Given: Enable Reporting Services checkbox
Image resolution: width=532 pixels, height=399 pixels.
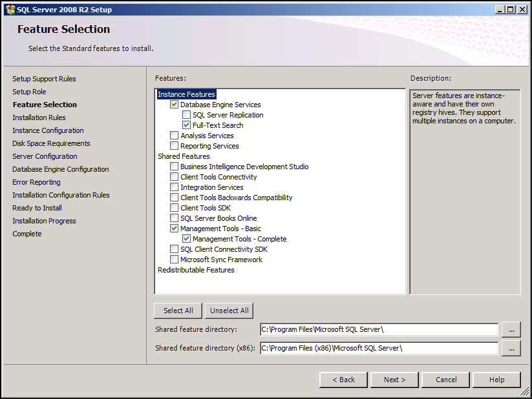Looking at the screenshot, I should (x=174, y=146).
